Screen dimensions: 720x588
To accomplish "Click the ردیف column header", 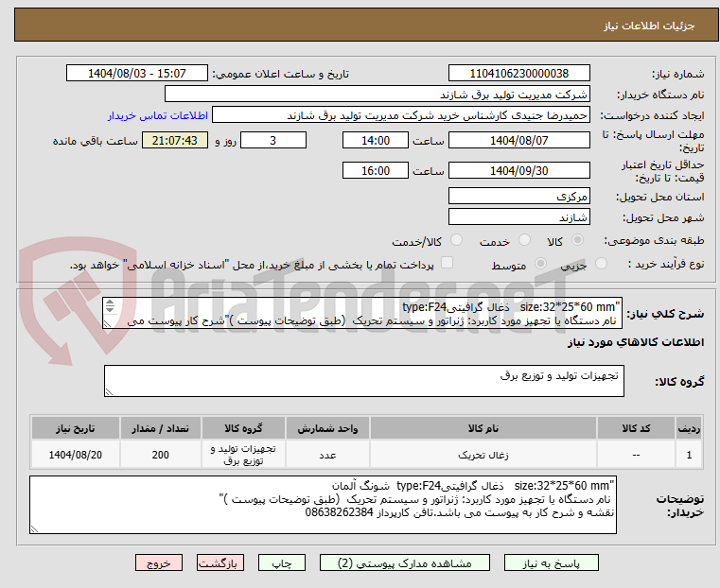I will click(x=689, y=428).
